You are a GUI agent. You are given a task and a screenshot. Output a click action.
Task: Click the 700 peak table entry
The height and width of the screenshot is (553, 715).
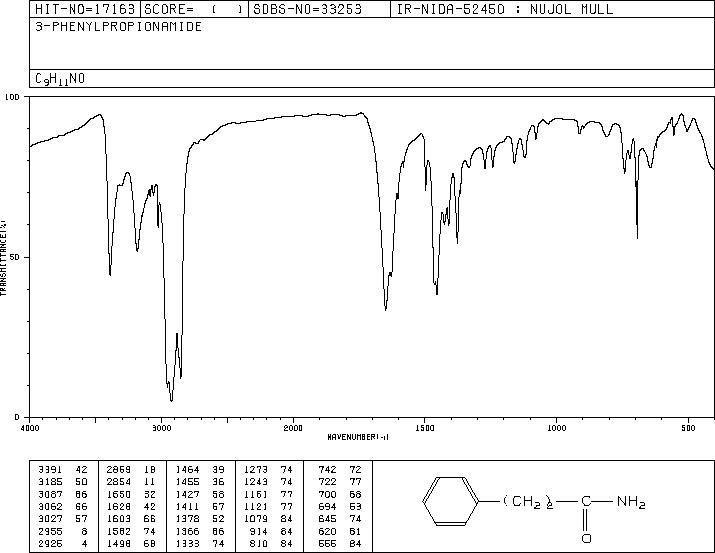point(340,494)
